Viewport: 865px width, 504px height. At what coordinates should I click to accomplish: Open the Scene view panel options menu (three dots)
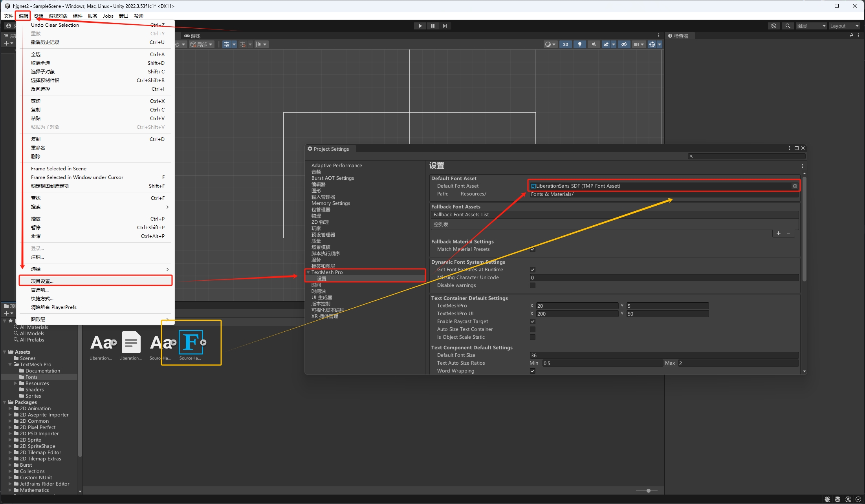pos(659,35)
